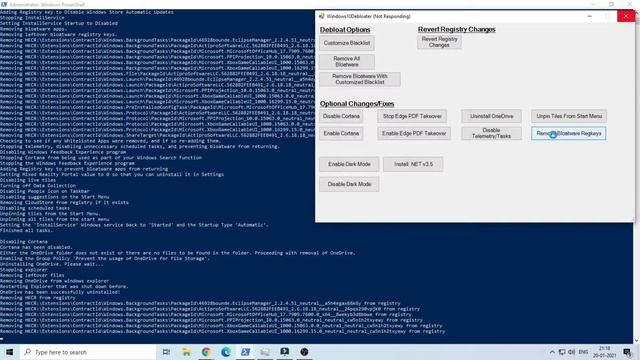Click PowerShell window title bar icon
This screenshot has height=360, width=640.
pyautogui.click(x=4, y=4)
